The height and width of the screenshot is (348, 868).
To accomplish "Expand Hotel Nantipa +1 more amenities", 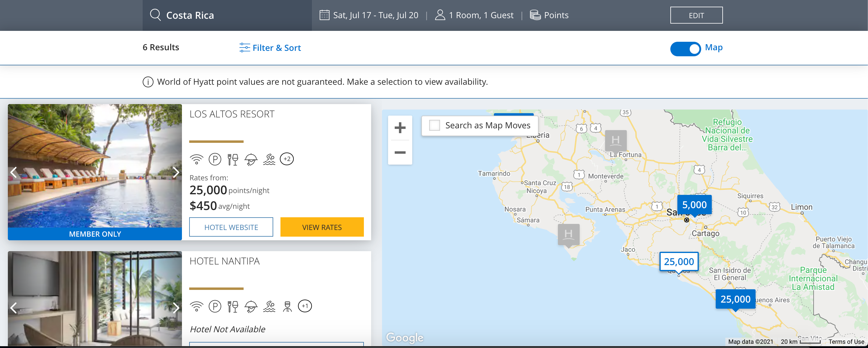I will [305, 306].
